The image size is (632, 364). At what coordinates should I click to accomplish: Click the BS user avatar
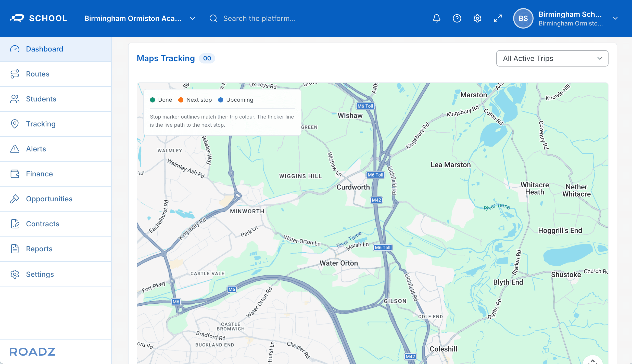(x=523, y=18)
